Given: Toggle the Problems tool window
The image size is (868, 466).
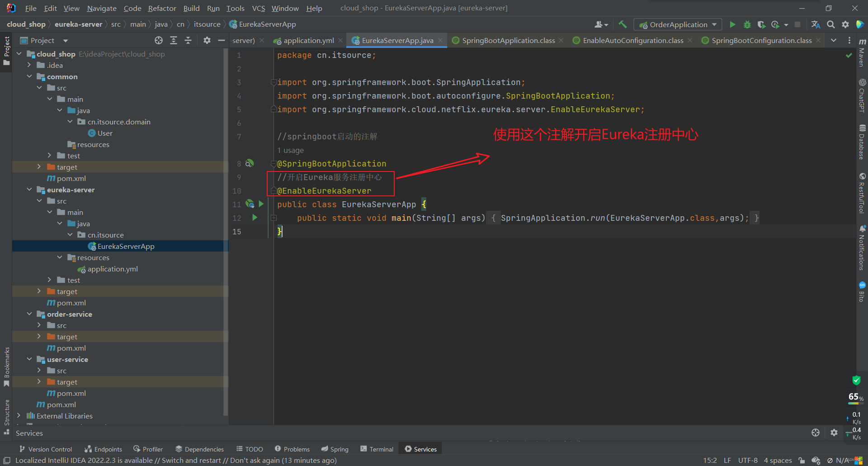Looking at the screenshot, I should 292,449.
